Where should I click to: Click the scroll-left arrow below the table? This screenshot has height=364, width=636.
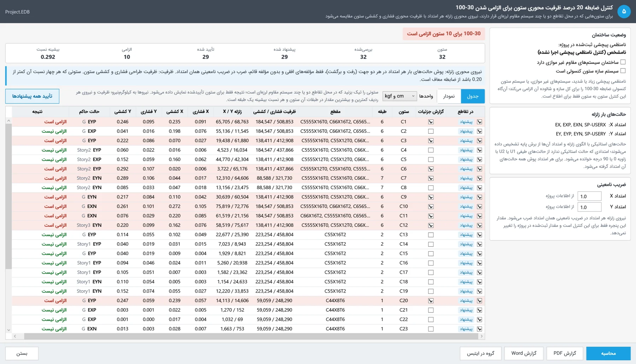[x=15, y=336]
